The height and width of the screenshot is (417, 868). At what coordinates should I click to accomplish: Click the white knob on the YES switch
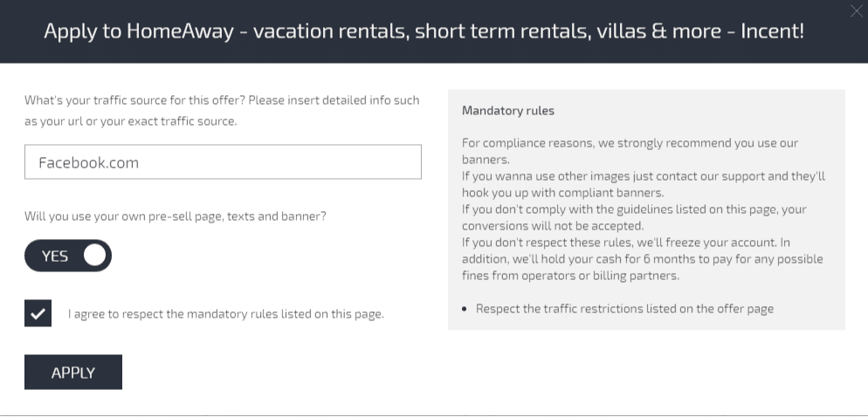click(x=94, y=256)
